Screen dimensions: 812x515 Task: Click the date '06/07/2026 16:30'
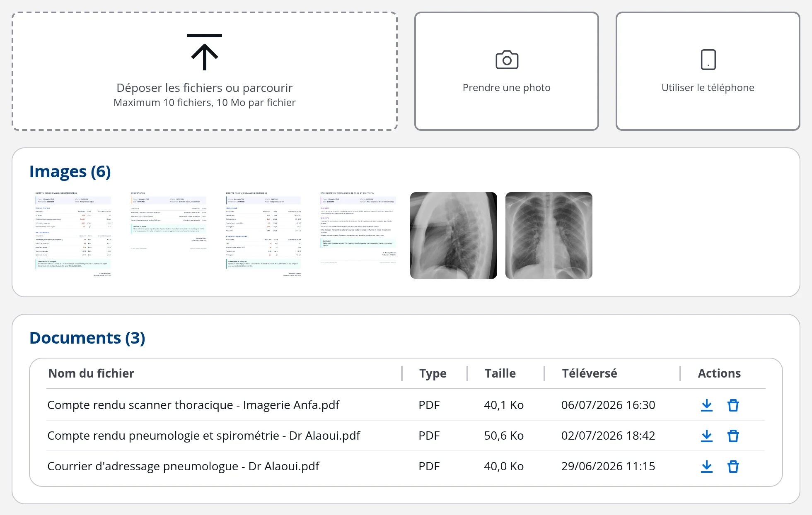pyautogui.click(x=608, y=405)
